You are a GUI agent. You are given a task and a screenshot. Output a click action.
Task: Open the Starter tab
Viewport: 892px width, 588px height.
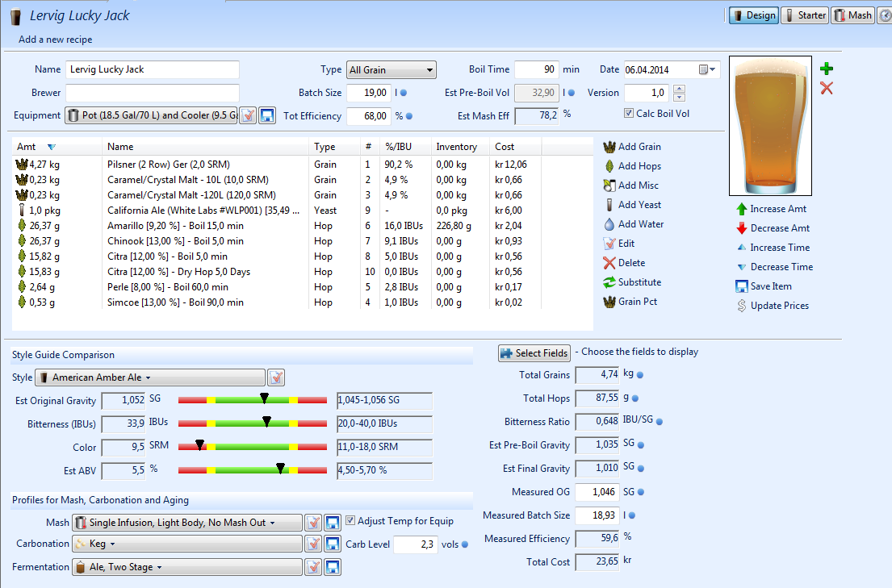(804, 15)
